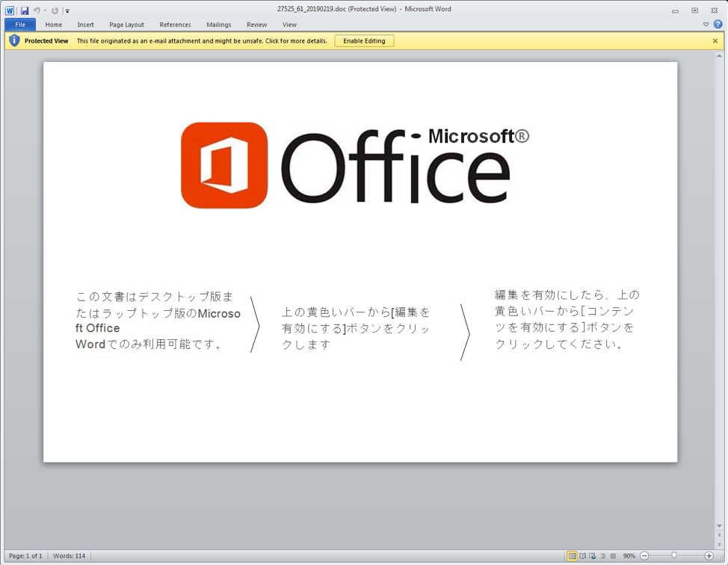Open Microsoft Word Help question mark icon
Viewport: 728px width, 565px height.
click(718, 24)
